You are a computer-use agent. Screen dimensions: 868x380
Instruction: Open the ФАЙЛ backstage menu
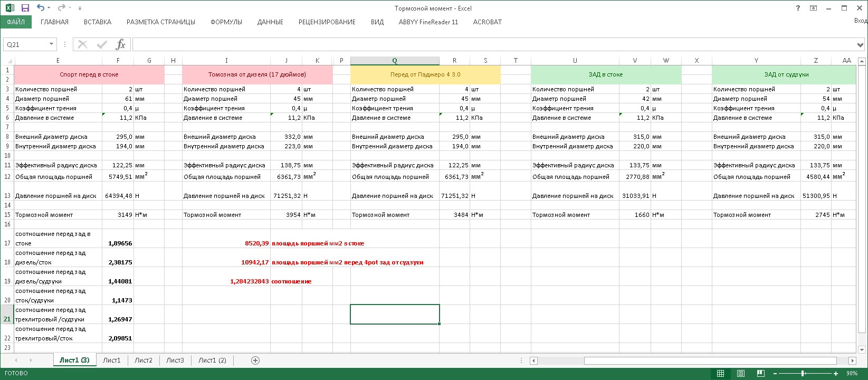tap(16, 22)
